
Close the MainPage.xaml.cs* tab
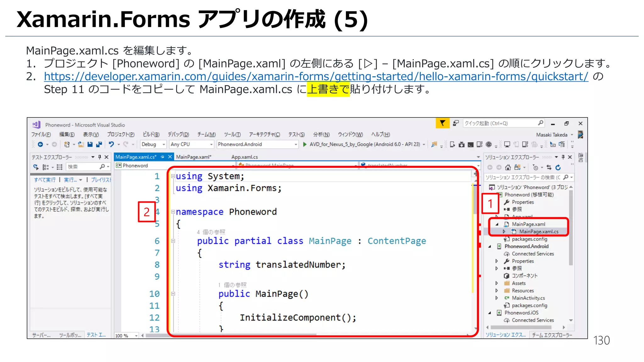coord(170,156)
